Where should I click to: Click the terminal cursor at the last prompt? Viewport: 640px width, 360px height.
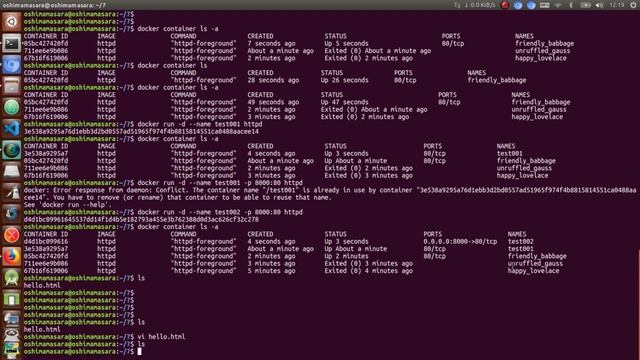(140, 351)
